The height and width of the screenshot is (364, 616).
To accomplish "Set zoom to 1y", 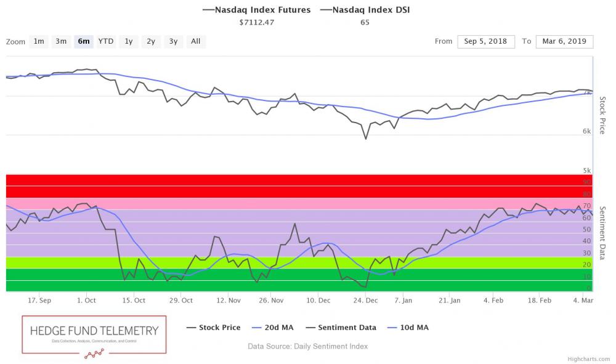I will 129,41.
